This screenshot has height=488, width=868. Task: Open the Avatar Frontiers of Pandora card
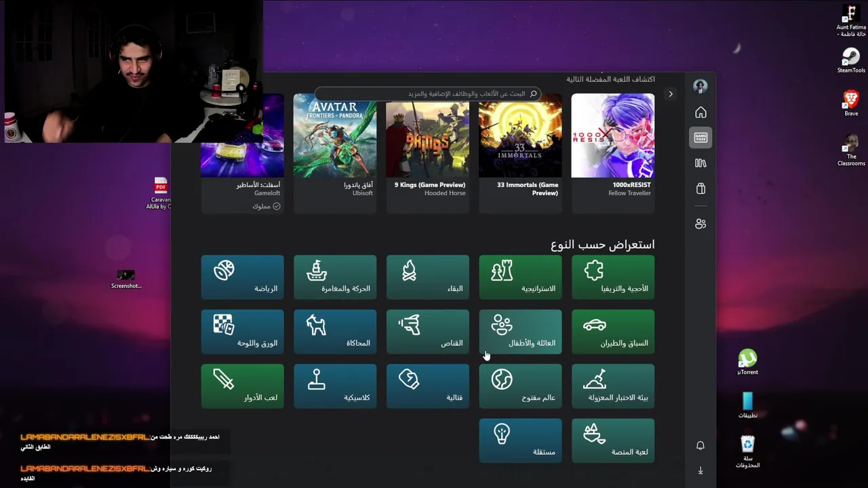(x=335, y=153)
